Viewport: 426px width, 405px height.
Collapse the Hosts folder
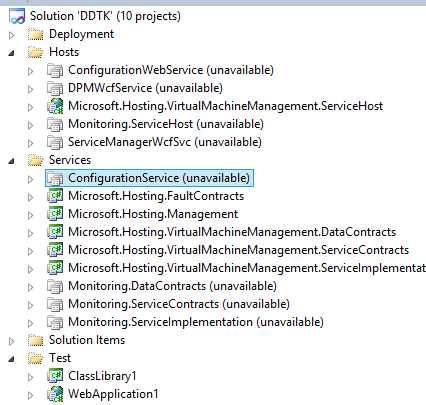click(x=12, y=53)
